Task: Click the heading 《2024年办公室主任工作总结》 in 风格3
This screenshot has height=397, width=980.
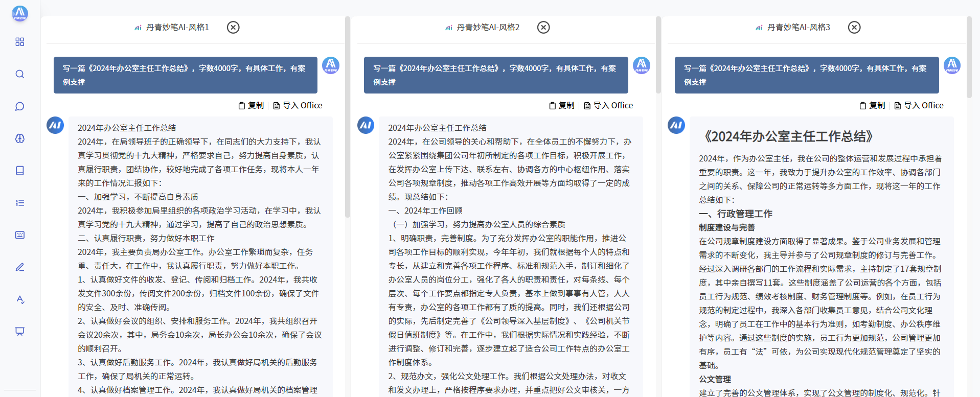Action: click(788, 136)
